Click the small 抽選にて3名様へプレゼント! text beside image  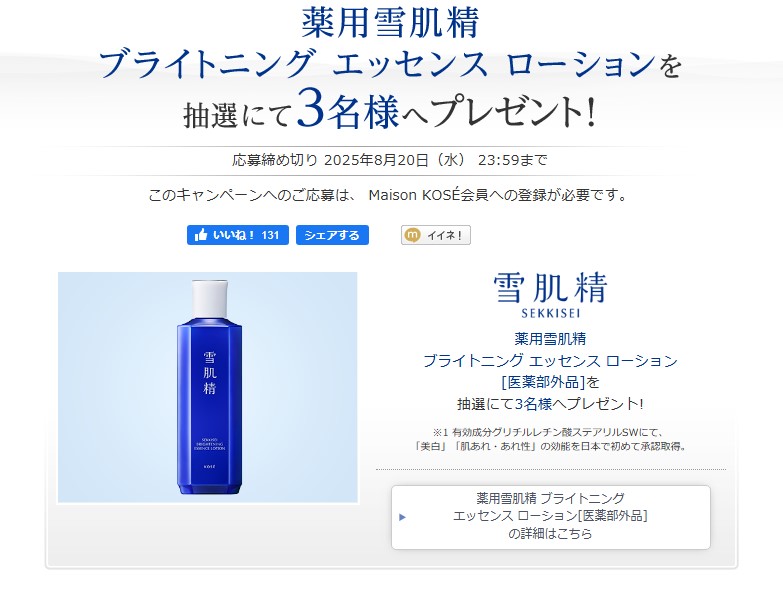click(550, 404)
